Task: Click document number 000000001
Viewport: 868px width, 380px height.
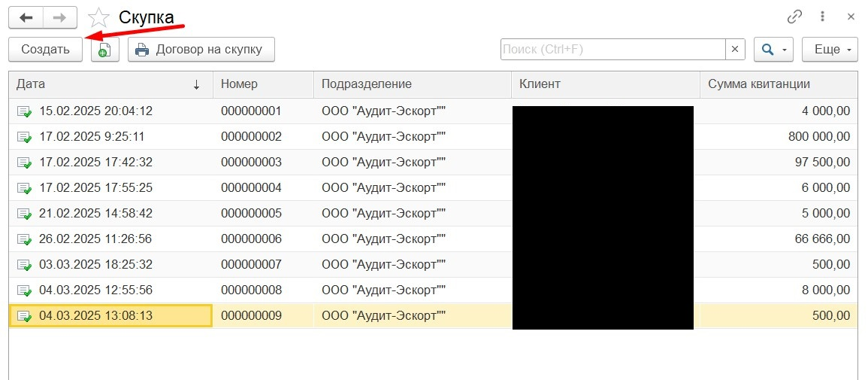Action: coord(251,111)
